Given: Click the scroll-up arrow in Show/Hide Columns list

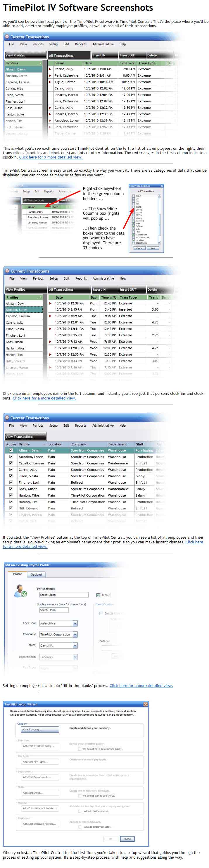Looking at the screenshot, I should [159, 196].
